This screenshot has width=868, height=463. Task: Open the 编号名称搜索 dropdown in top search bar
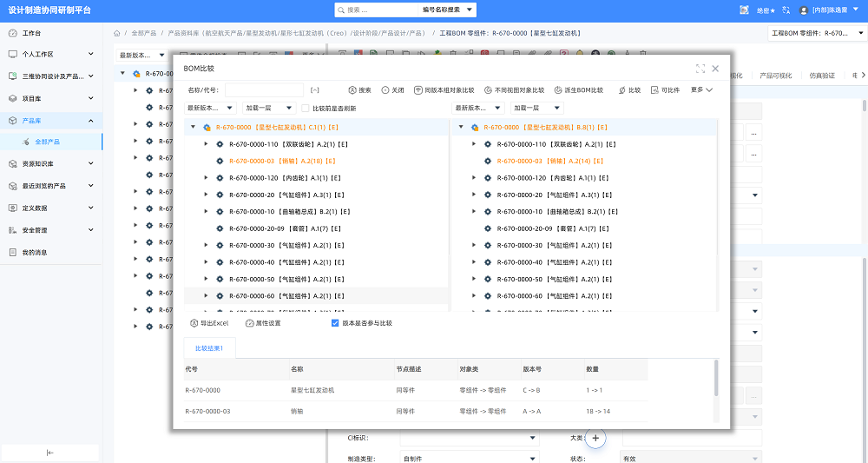pyautogui.click(x=447, y=10)
